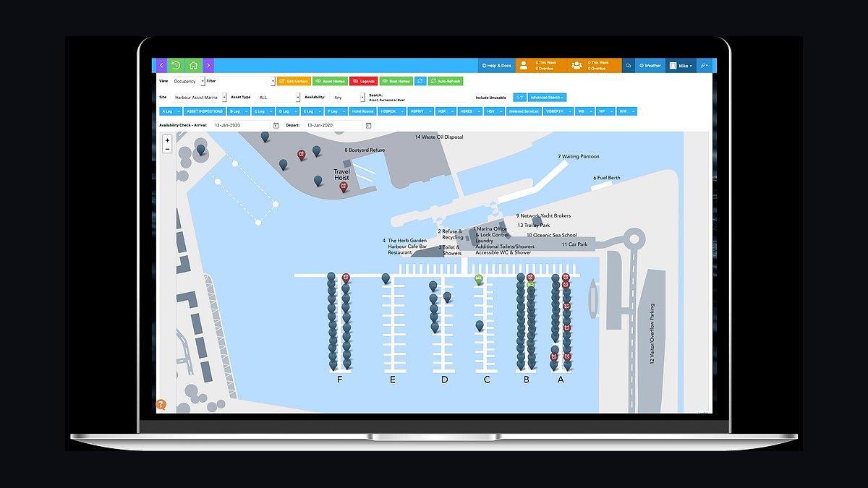Viewport: 868px width, 488px height.
Task: Click the blue refresh icon button
Action: click(x=420, y=81)
